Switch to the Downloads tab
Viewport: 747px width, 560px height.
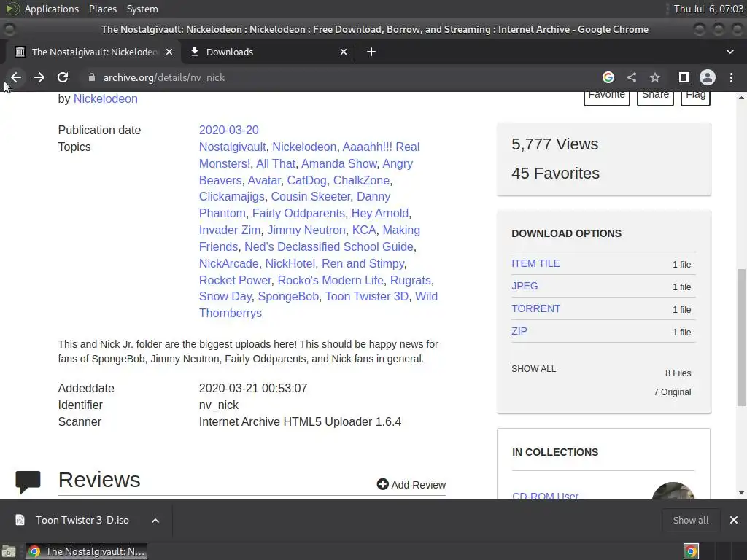(268, 52)
